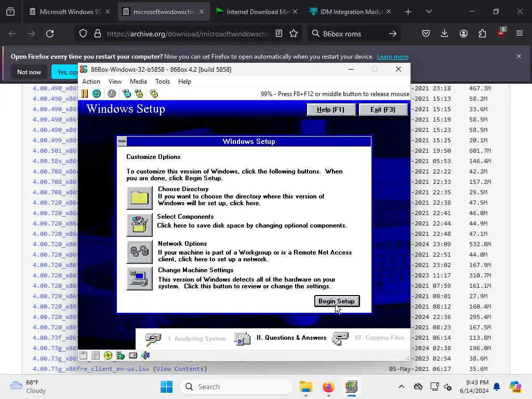Click the Help (F1) button
This screenshot has height=399, width=532.
(x=331, y=110)
